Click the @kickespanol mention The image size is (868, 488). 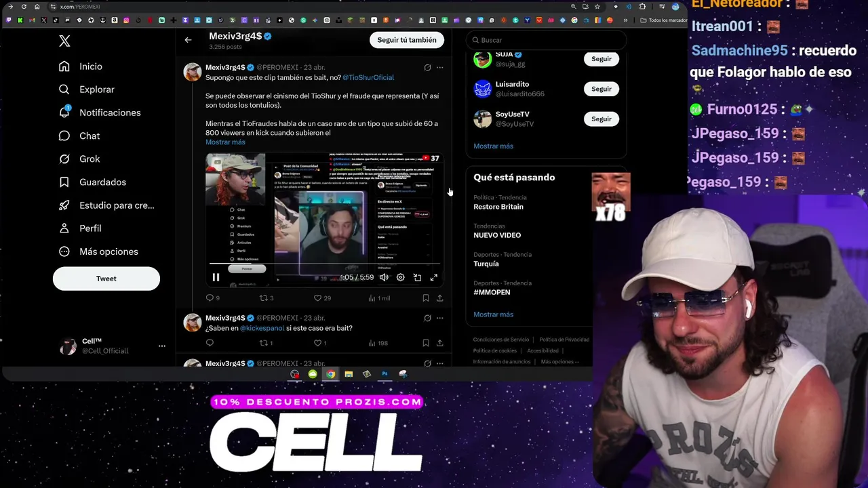[262, 328]
